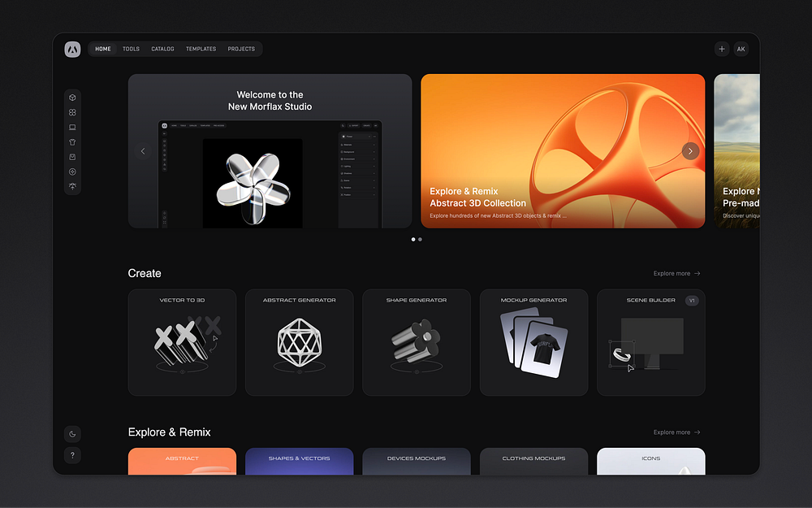The width and height of the screenshot is (812, 508).
Task: Click the Morflax logo icon
Action: (x=72, y=50)
